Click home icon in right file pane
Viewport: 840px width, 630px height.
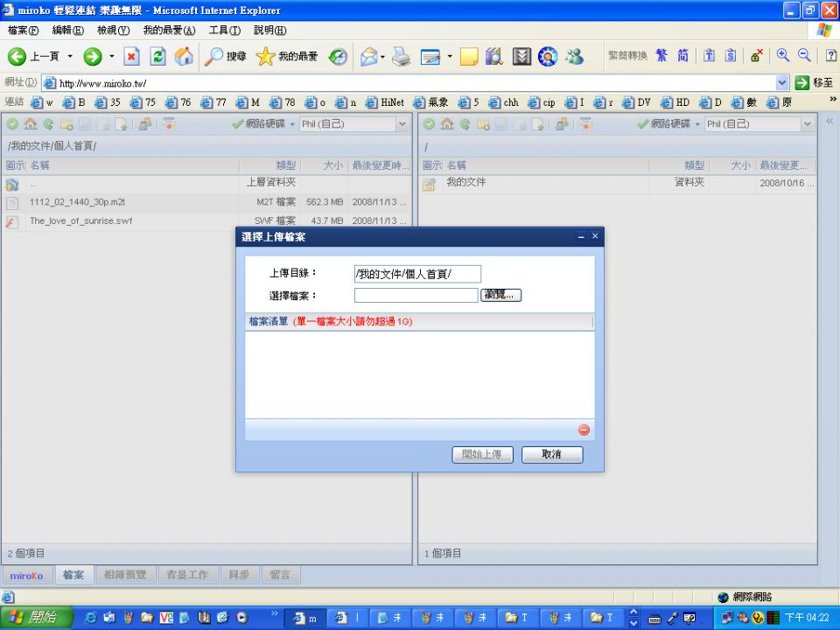point(447,124)
